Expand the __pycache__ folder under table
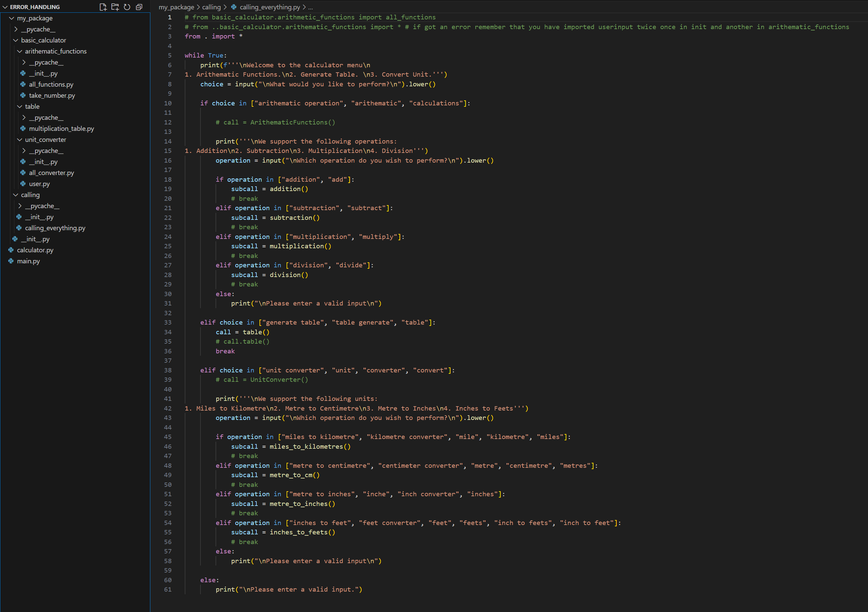Screen dimensions: 868x612 tap(24, 117)
